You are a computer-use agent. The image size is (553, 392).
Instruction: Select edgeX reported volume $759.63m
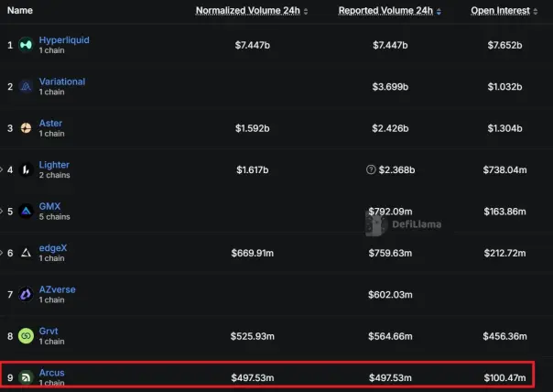(x=390, y=253)
